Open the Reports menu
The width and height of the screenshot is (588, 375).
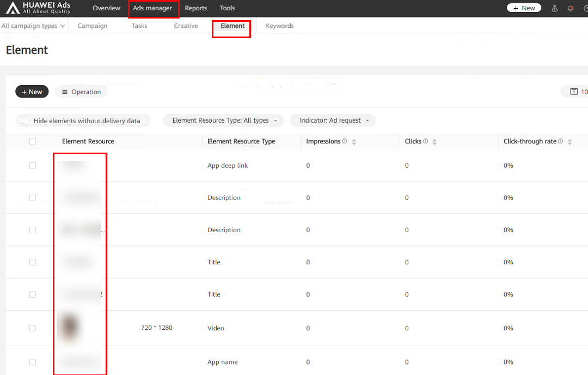[195, 8]
